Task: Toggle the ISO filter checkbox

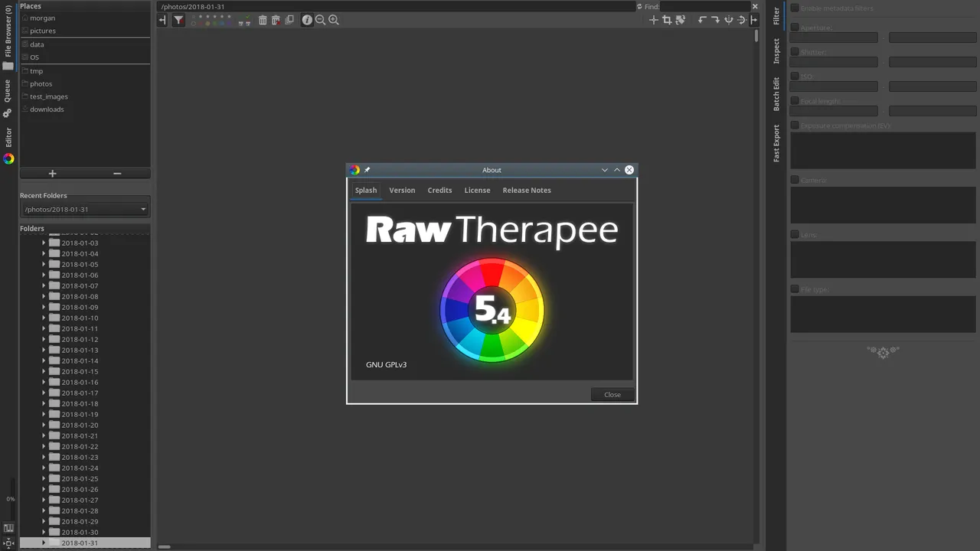Action: [x=795, y=77]
